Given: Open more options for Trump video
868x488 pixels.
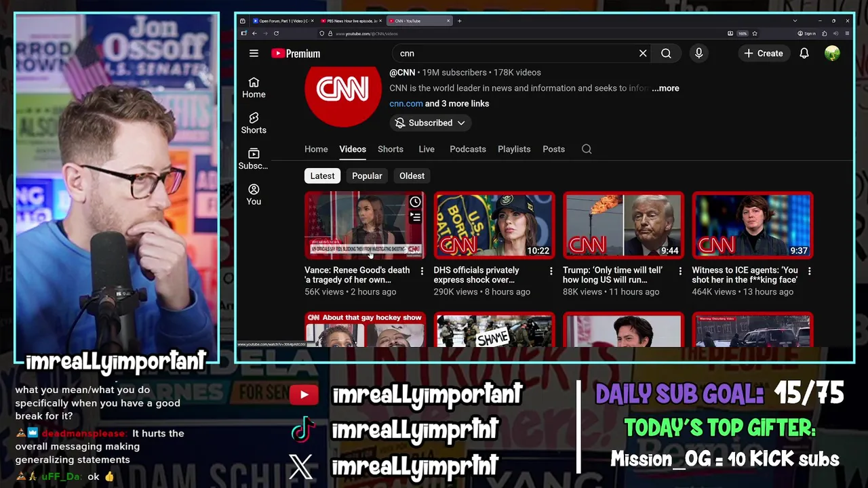Looking at the screenshot, I should coord(680,271).
